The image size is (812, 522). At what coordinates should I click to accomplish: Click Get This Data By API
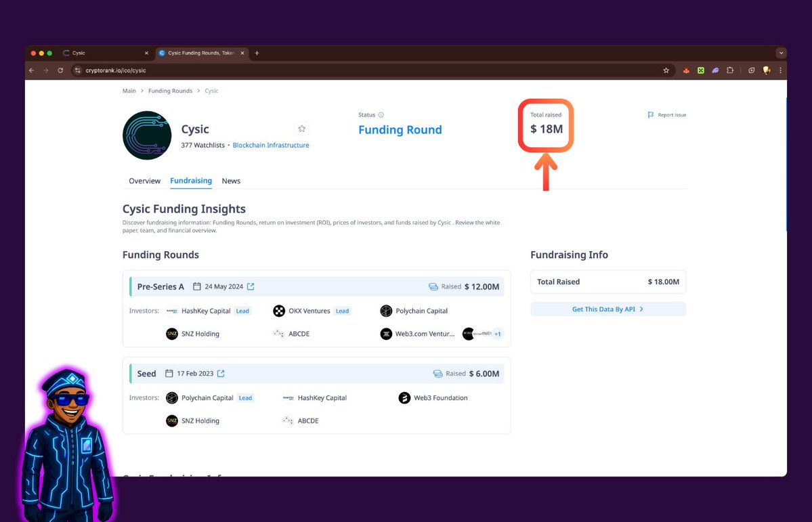(x=608, y=309)
